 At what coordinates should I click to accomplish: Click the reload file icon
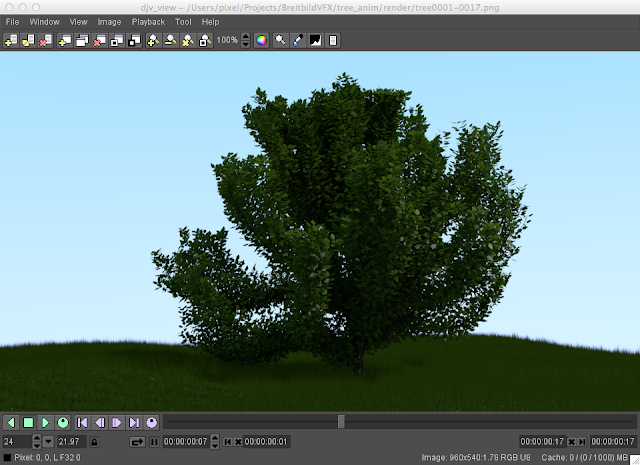pyautogui.click(x=28, y=40)
